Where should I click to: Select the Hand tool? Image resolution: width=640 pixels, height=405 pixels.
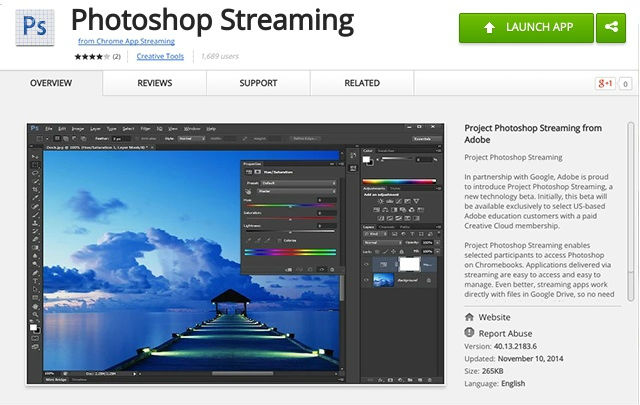point(36,306)
